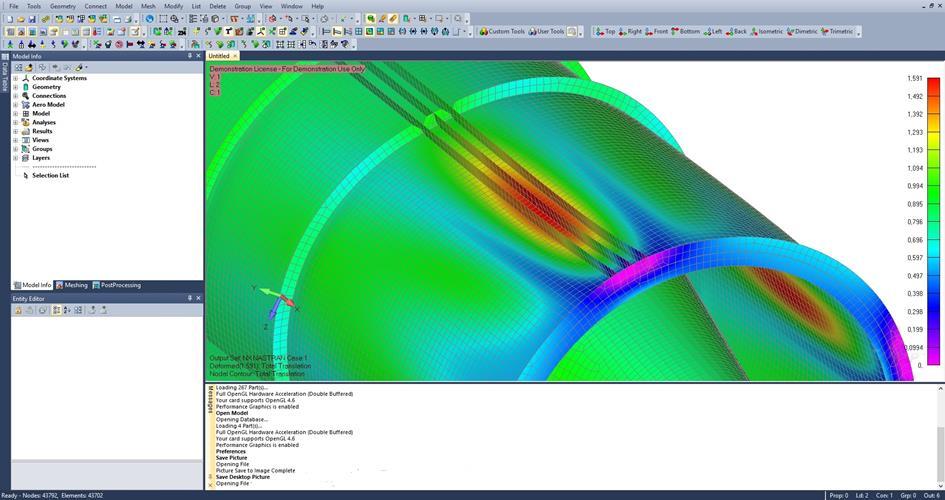
Task: Click the blue globe view icon
Action: pyautogui.click(x=149, y=19)
